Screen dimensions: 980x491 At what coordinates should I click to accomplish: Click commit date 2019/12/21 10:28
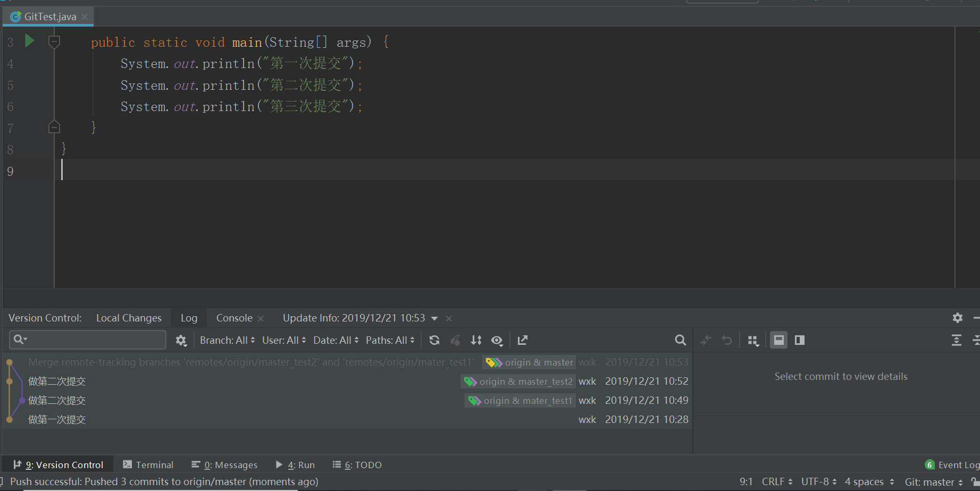coord(647,419)
